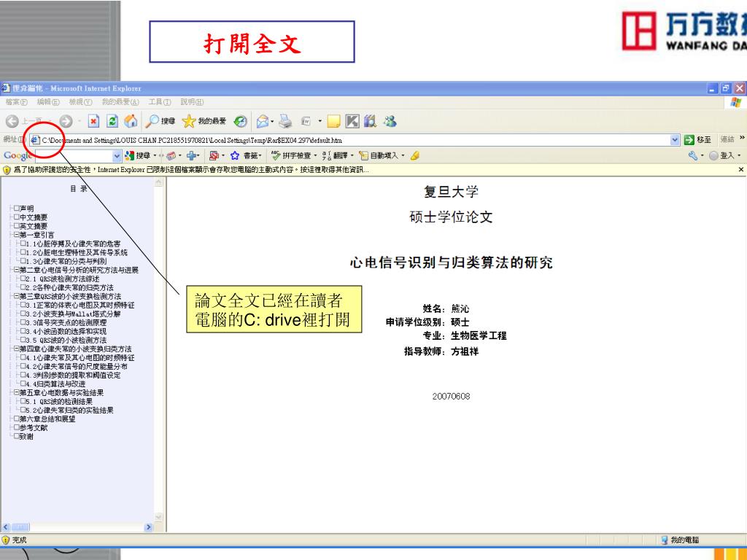The width and height of the screenshot is (747, 560).
Task: Click the 自動填入 autofill button
Action: coord(380,156)
